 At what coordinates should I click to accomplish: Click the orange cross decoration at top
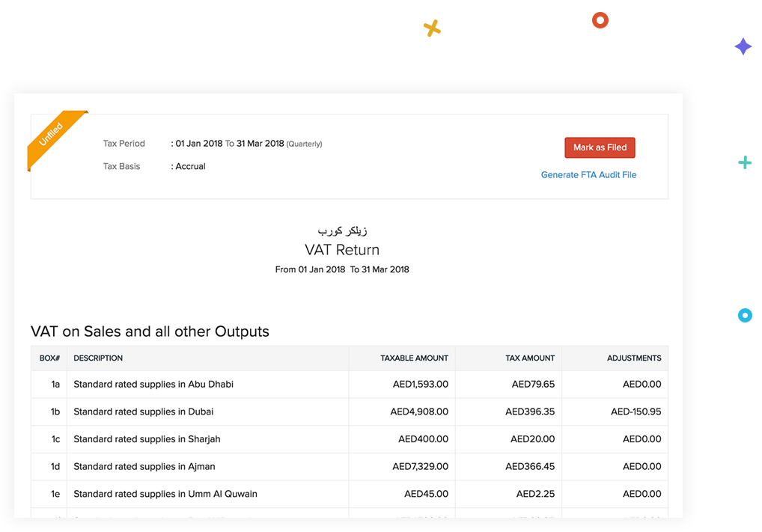tap(432, 28)
